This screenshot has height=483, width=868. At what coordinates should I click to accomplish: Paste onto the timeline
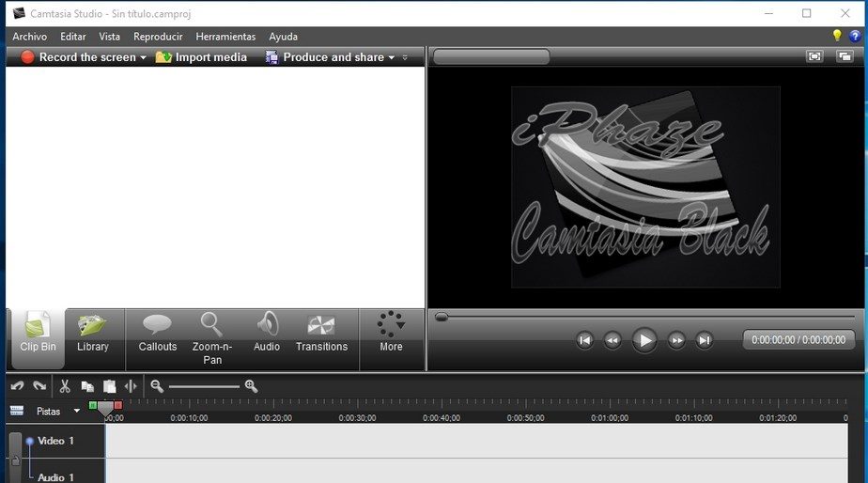click(x=110, y=386)
